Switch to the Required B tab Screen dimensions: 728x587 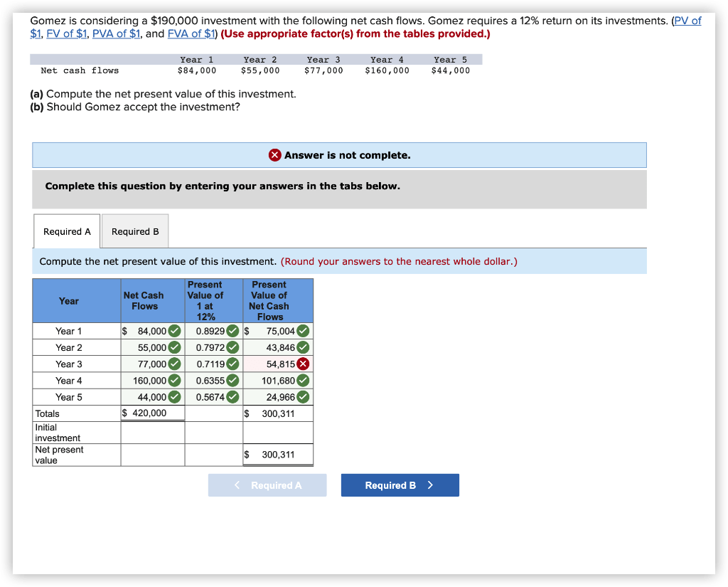click(135, 231)
